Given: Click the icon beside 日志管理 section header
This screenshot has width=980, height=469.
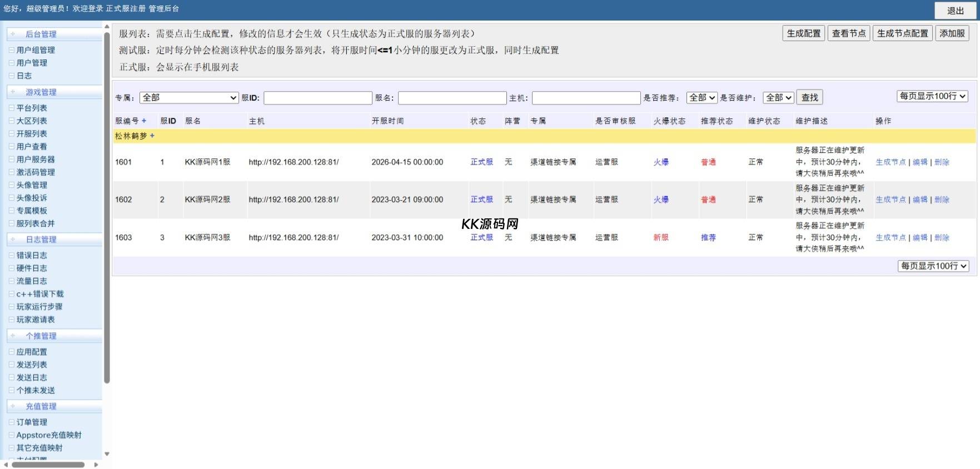Looking at the screenshot, I should click(13, 240).
